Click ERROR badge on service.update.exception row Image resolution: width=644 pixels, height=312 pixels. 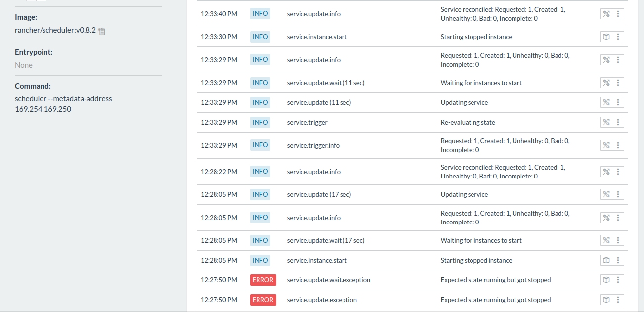pyautogui.click(x=263, y=300)
